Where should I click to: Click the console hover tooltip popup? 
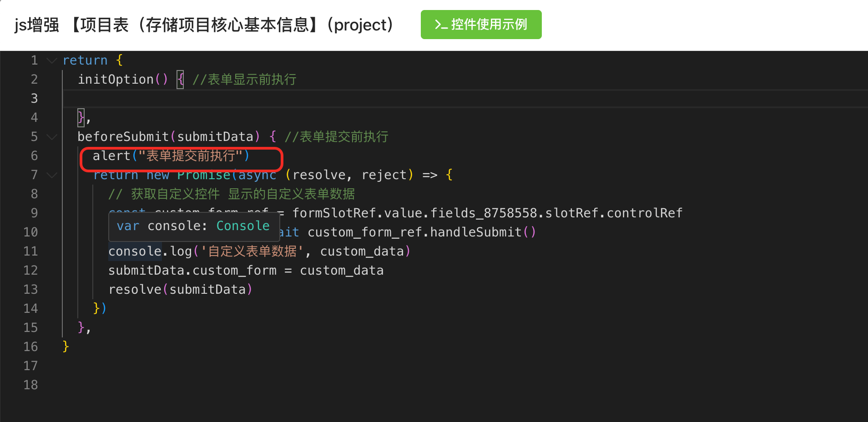(x=193, y=226)
